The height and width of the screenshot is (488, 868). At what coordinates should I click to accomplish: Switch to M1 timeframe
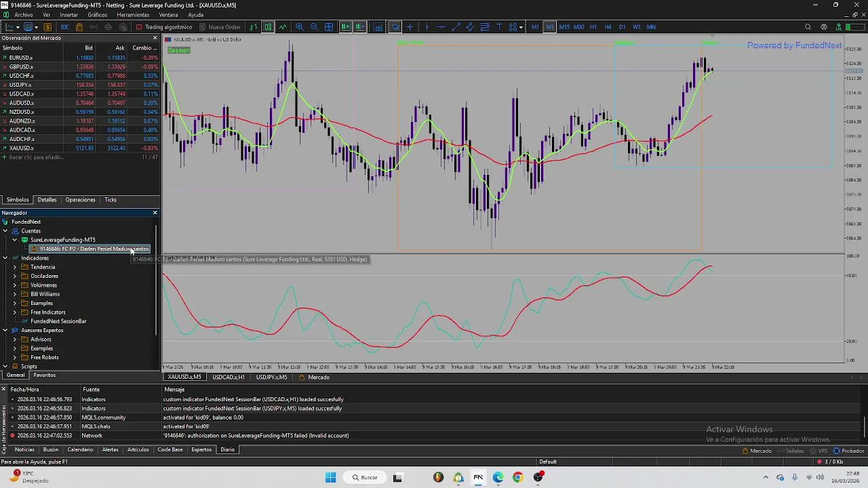[535, 27]
